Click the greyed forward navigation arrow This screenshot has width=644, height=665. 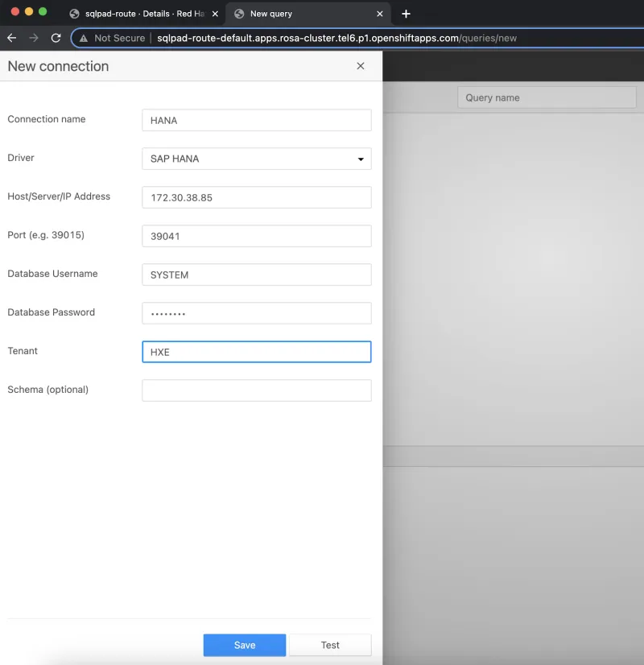pyautogui.click(x=32, y=38)
